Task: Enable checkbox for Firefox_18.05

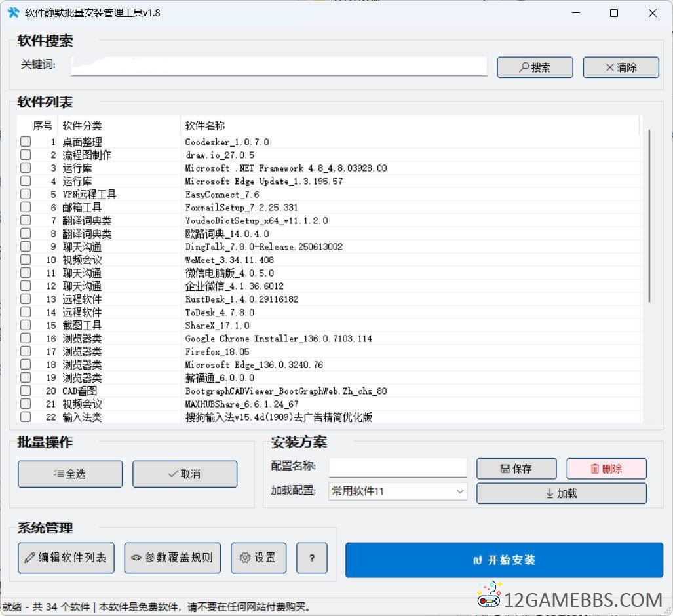Action: click(26, 352)
